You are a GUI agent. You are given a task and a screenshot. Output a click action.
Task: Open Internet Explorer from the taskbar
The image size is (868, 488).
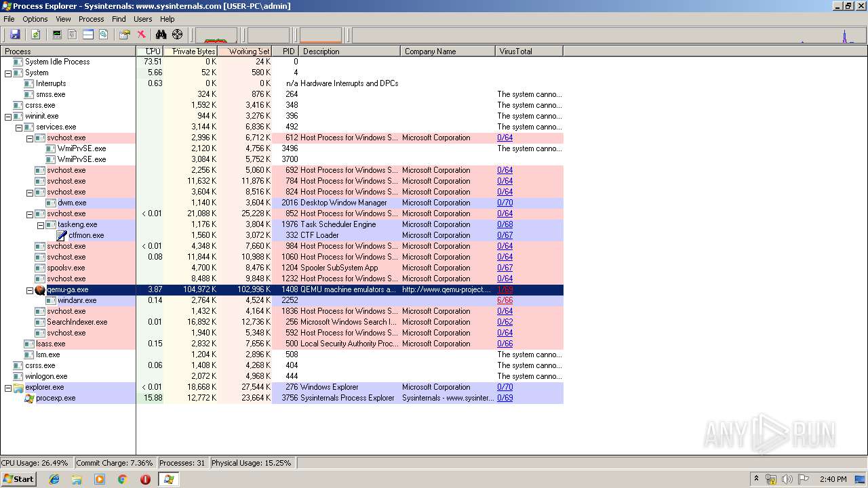[54, 479]
